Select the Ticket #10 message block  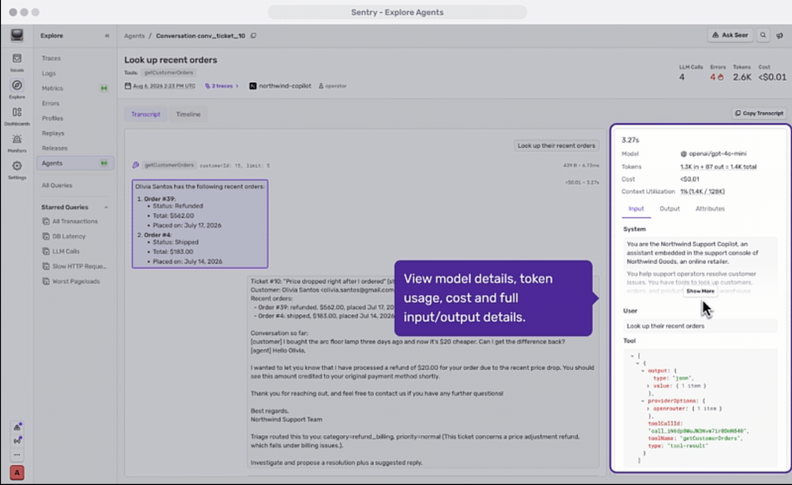423,371
